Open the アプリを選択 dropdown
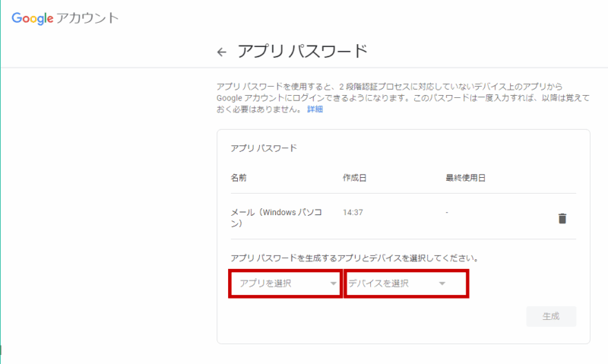The height and width of the screenshot is (364, 608). pyautogui.click(x=285, y=283)
